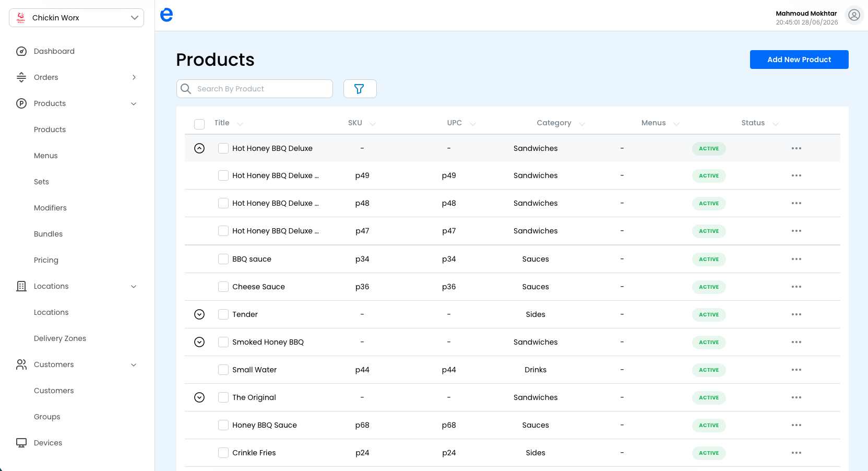Open more options for Smoked Honey BBQ

[796, 342]
